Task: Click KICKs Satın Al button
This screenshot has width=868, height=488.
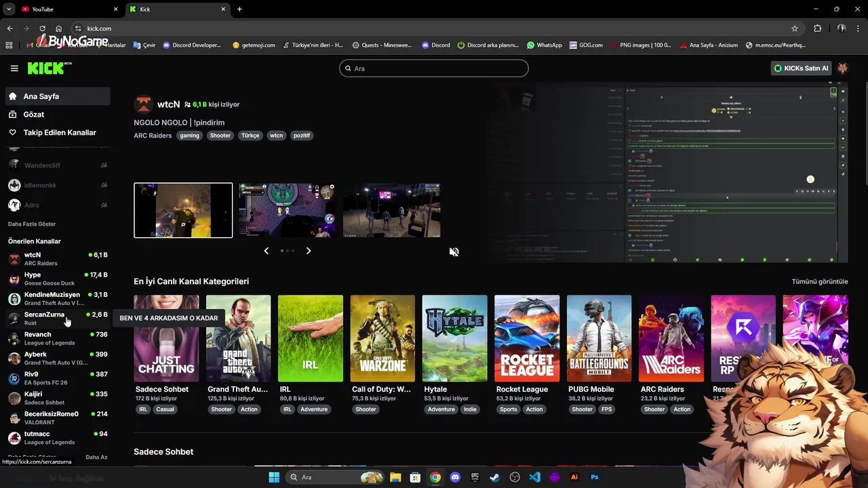Action: pos(802,68)
